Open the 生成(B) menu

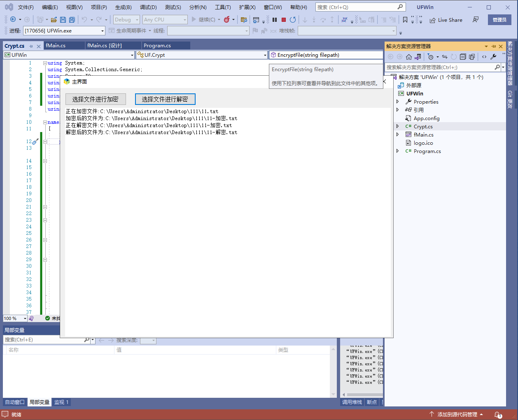point(123,7)
